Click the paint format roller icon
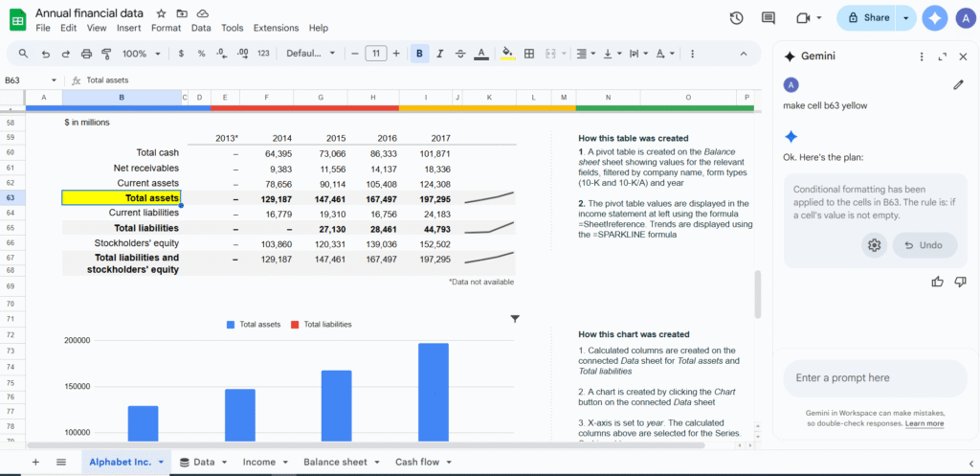980x476 pixels. (107, 54)
